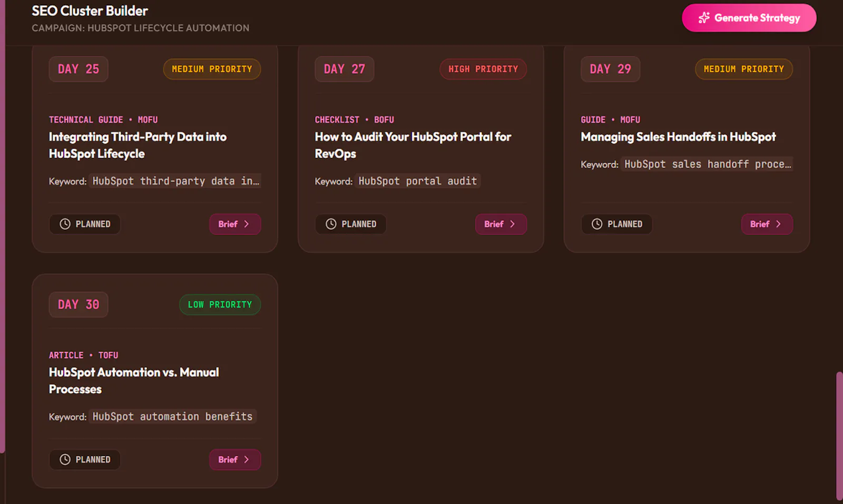The image size is (843, 504).
Task: Click chevron arrow on Day 29 Brief
Action: [x=778, y=224]
